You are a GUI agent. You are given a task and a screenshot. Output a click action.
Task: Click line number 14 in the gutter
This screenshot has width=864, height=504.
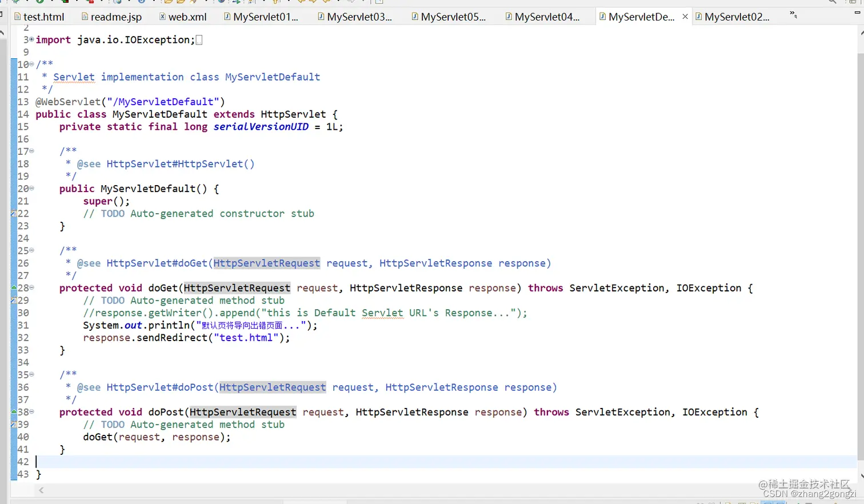(x=23, y=114)
